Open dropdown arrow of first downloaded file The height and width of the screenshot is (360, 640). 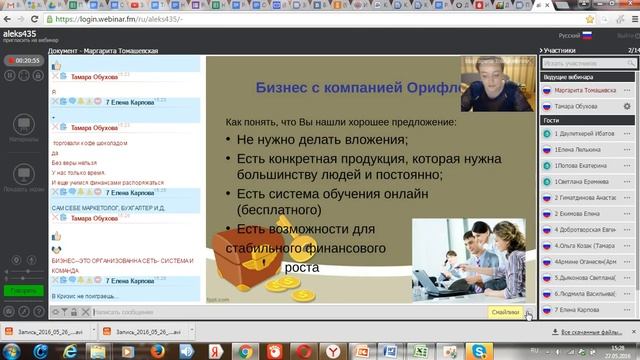(93, 330)
